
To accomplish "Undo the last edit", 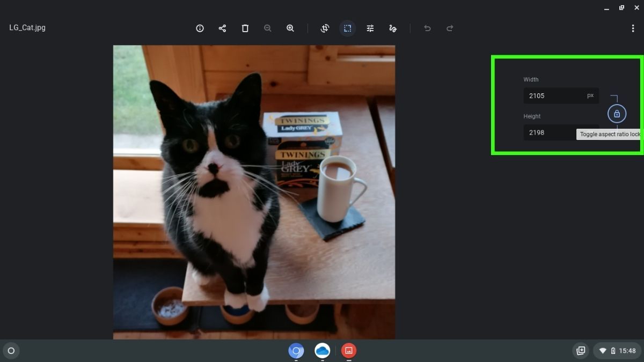I will 427,28.
